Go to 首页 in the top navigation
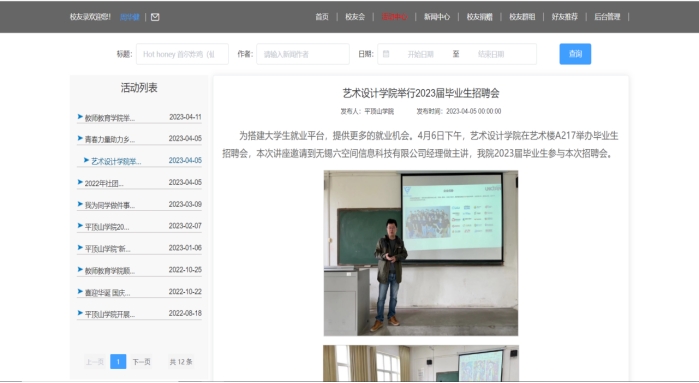 (x=322, y=17)
